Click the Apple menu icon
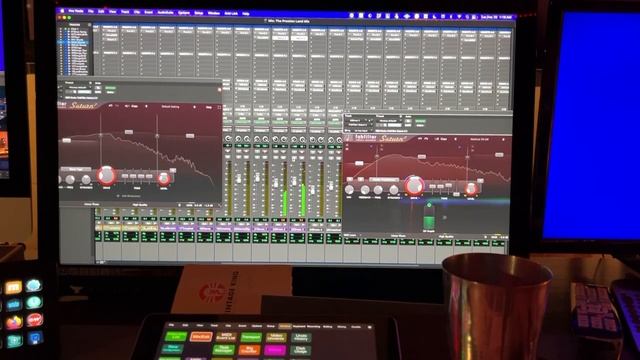 [x=62, y=11]
